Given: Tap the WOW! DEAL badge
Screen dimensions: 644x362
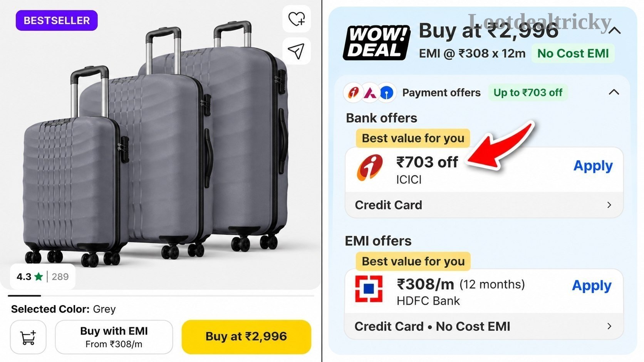Looking at the screenshot, I should pos(376,43).
